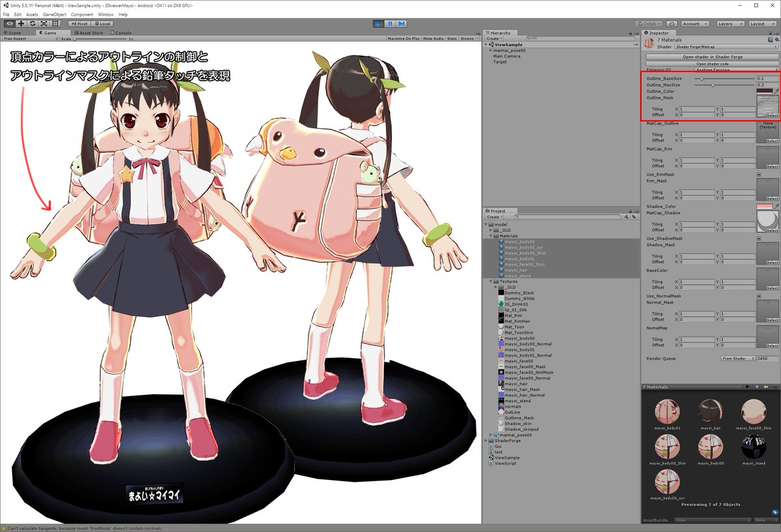Viewport: 781px width, 532px height.
Task: Open the Account dropdown
Action: (695, 23)
